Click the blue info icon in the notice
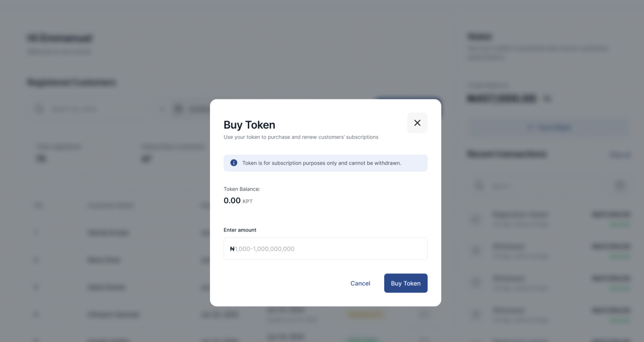This screenshot has height=342, width=644. (233, 163)
